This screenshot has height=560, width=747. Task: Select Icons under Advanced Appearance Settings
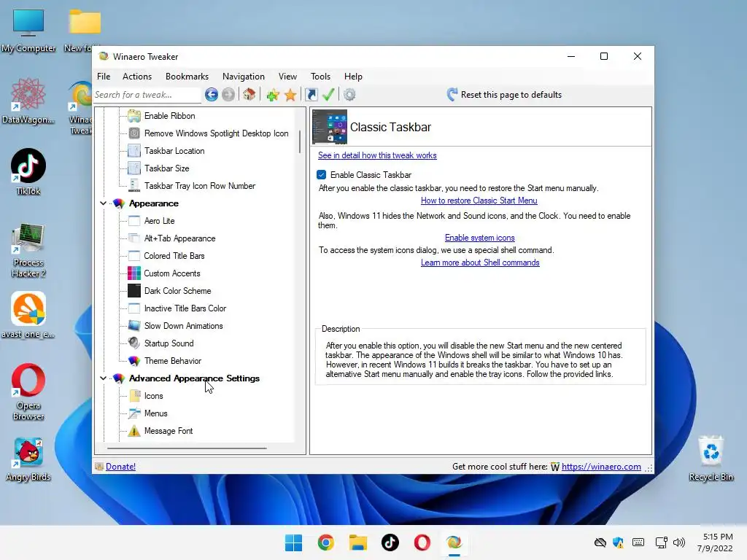[x=153, y=396]
